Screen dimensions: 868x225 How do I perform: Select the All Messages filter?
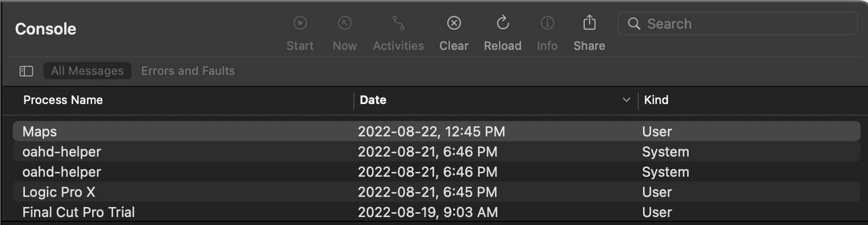(88, 71)
